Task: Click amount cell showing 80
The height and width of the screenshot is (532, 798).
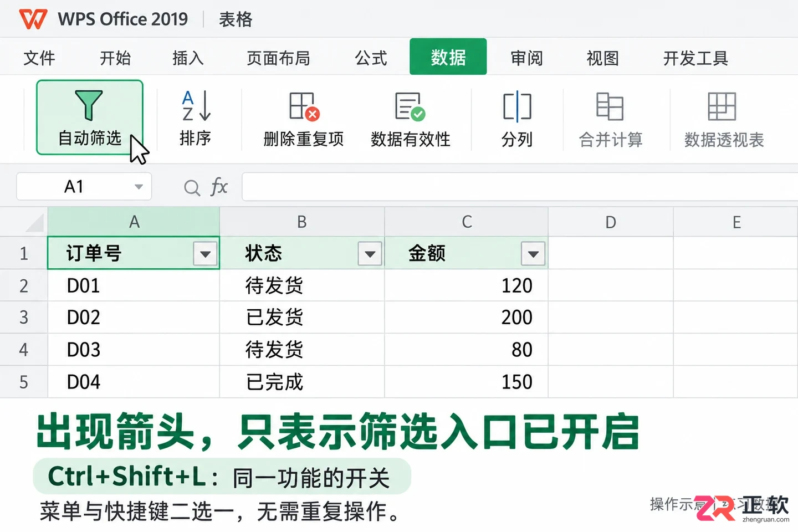Action: [467, 350]
